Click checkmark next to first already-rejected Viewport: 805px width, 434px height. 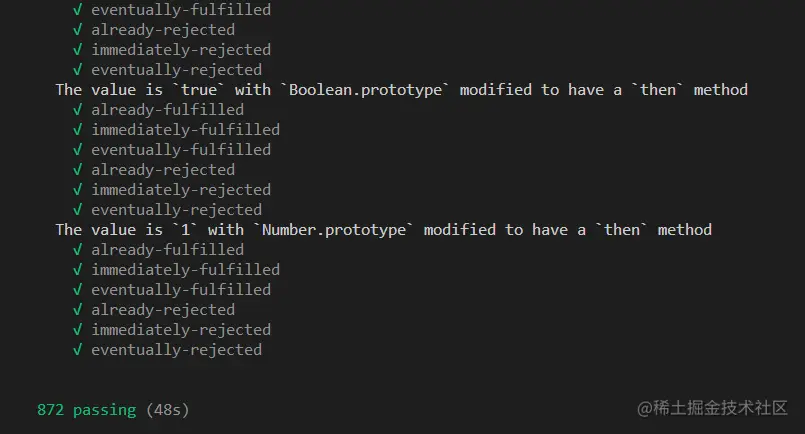pyautogui.click(x=78, y=30)
